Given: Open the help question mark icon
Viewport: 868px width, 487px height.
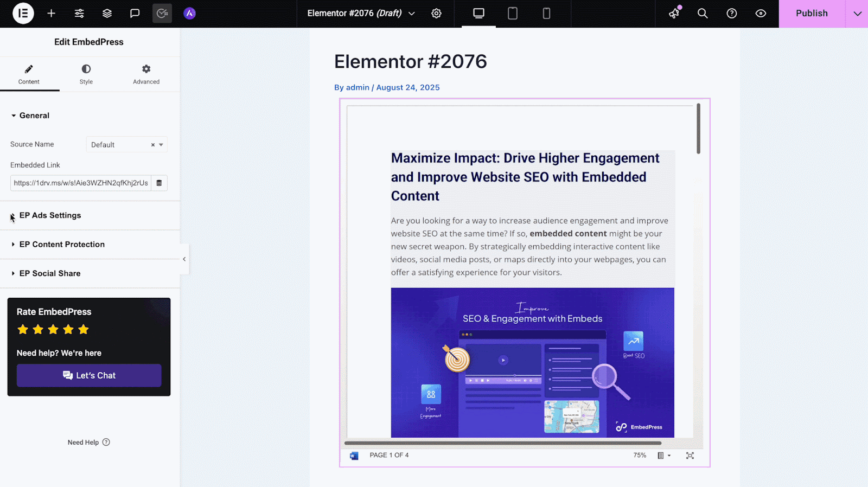Looking at the screenshot, I should click(x=731, y=13).
